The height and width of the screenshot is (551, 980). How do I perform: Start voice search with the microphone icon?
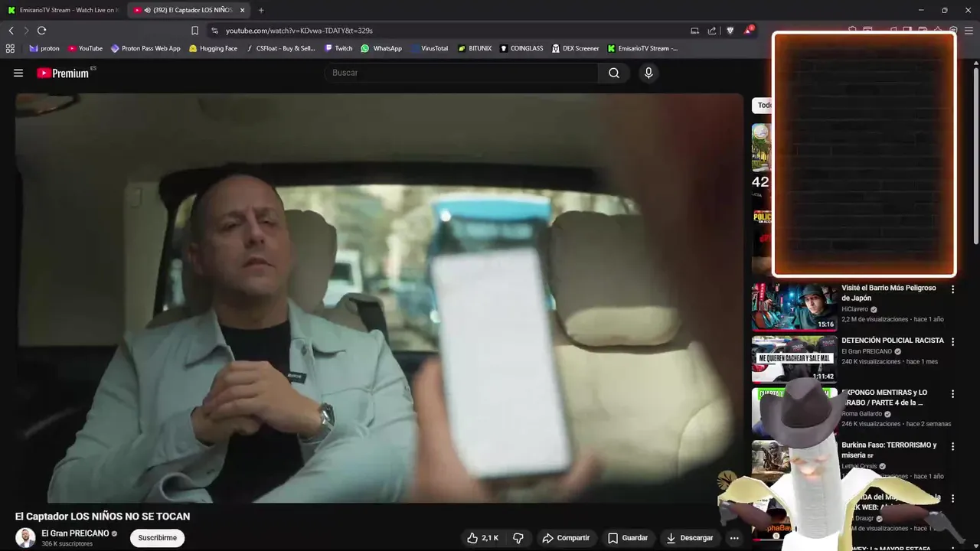click(x=648, y=73)
